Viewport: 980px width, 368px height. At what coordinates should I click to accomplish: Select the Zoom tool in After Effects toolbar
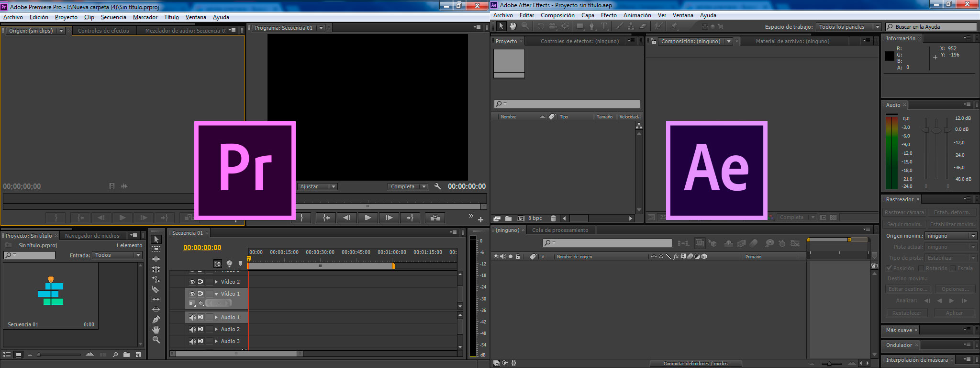pos(525,26)
